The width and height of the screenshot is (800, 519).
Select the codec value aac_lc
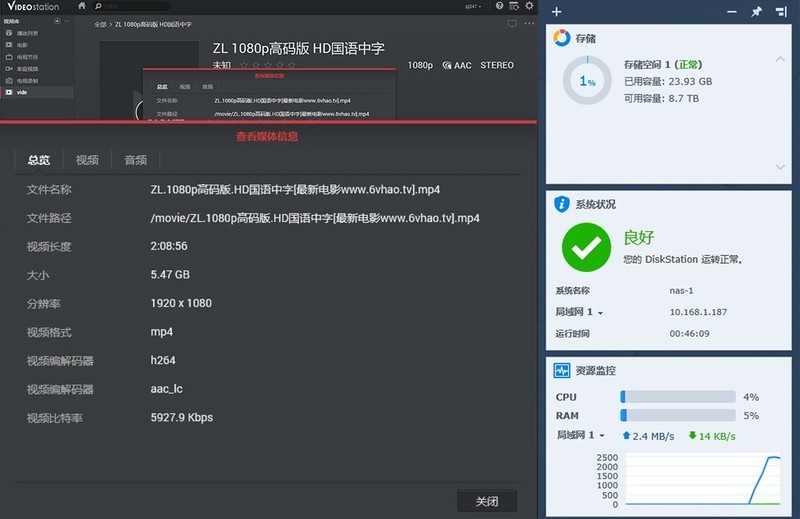pos(166,389)
